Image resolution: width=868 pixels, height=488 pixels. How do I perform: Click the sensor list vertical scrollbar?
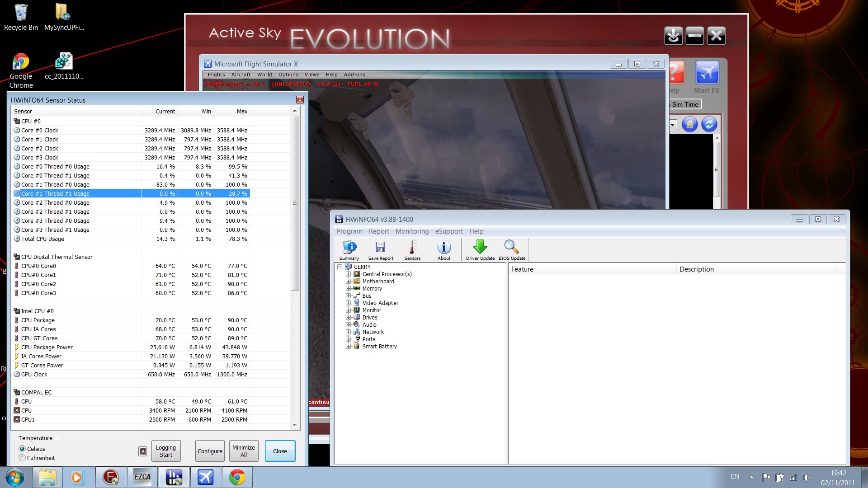click(295, 203)
